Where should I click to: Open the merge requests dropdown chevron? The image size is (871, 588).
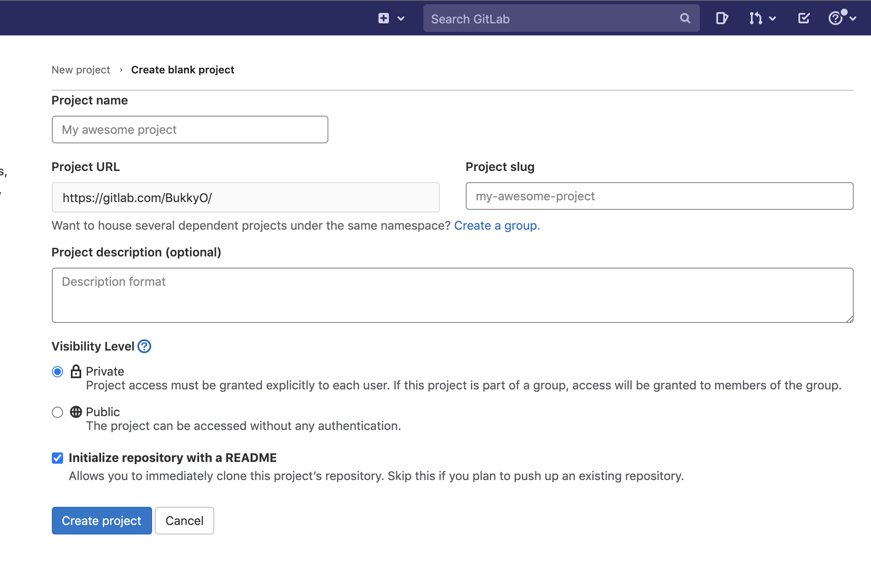tap(772, 18)
